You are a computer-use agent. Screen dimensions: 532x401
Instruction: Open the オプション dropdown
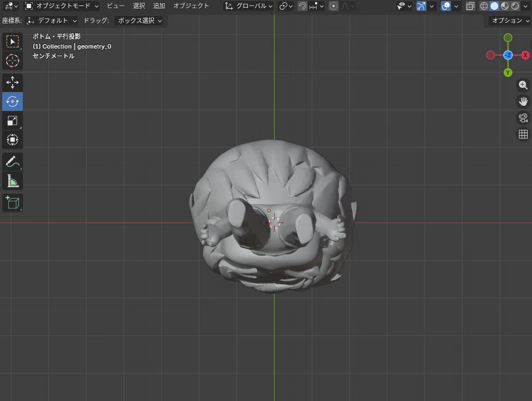(x=510, y=21)
